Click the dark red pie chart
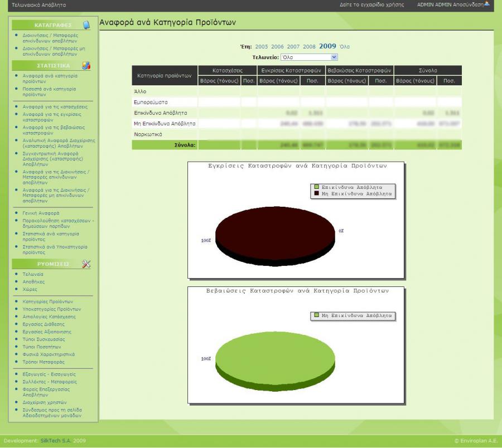Viewport: 502px width, 448px height. click(276, 236)
